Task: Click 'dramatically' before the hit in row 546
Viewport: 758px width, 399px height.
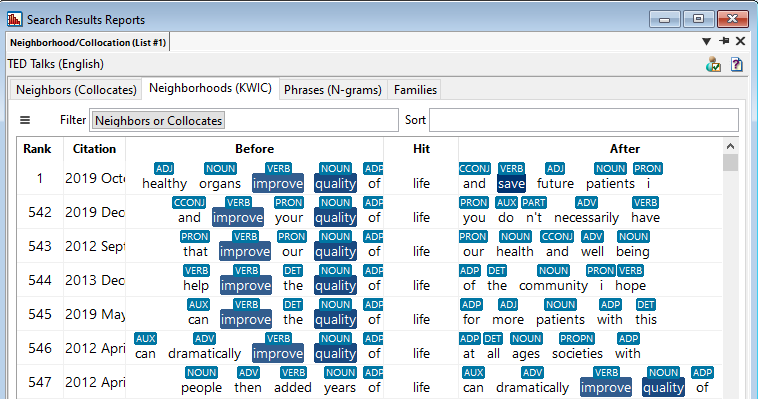Action: 204,354
